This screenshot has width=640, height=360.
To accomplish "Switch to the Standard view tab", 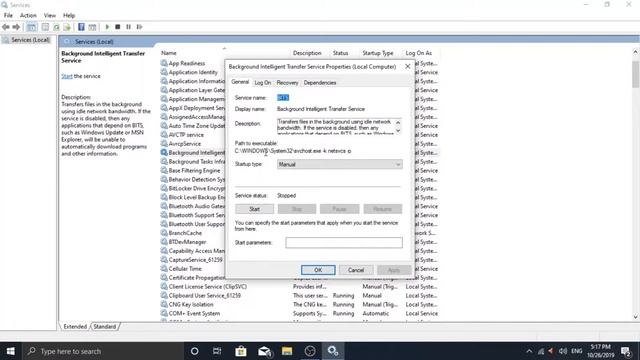I will tap(105, 327).
